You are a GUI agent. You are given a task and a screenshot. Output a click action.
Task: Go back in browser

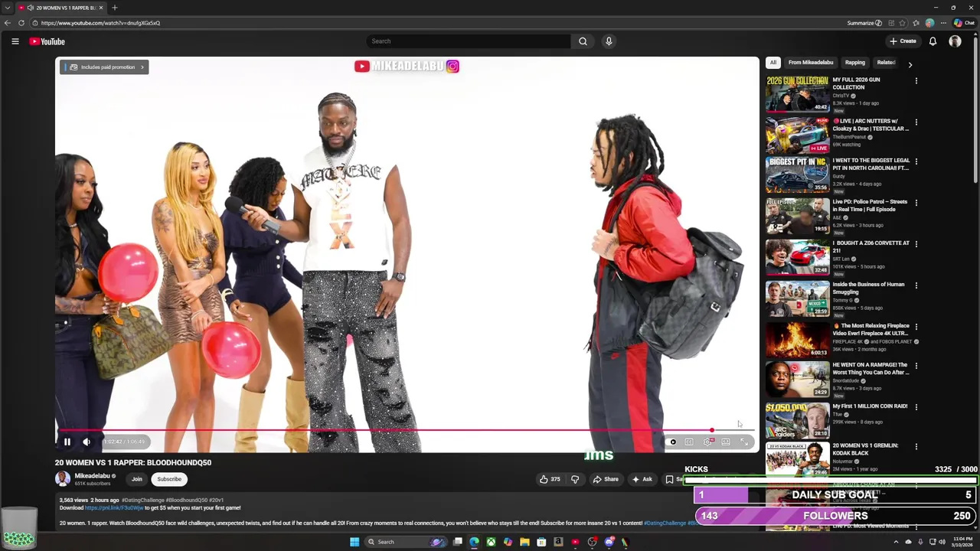(8, 23)
